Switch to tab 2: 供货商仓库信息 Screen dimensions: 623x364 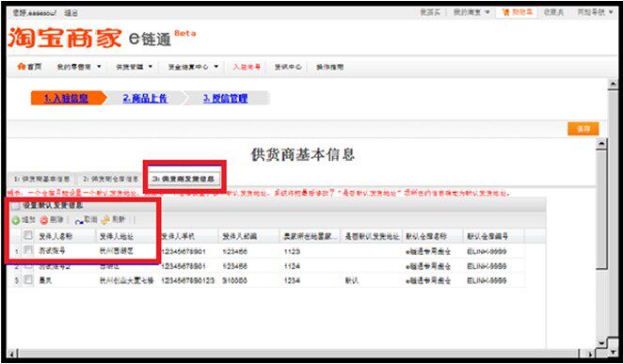pyautogui.click(x=110, y=179)
